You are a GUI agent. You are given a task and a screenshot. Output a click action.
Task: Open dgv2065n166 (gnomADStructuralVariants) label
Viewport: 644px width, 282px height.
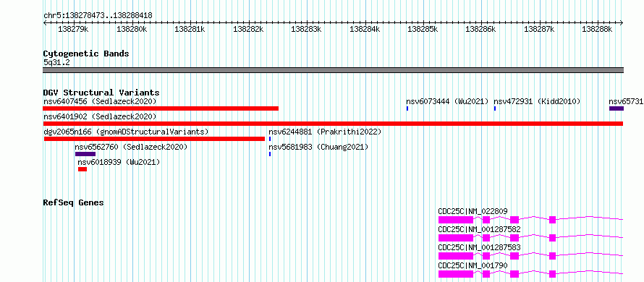tap(126, 132)
